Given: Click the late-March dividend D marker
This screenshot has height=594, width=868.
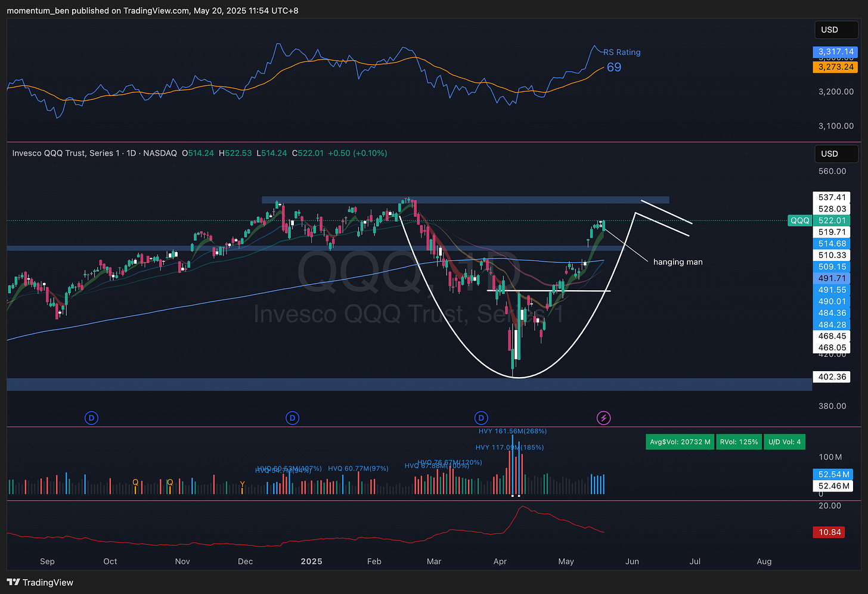Looking at the screenshot, I should [481, 418].
